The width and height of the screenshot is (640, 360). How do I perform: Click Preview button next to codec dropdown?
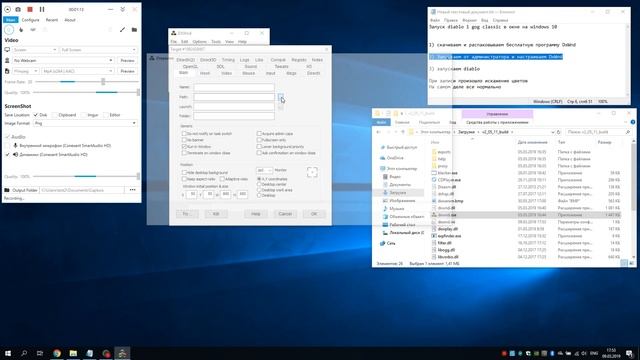coord(127,71)
